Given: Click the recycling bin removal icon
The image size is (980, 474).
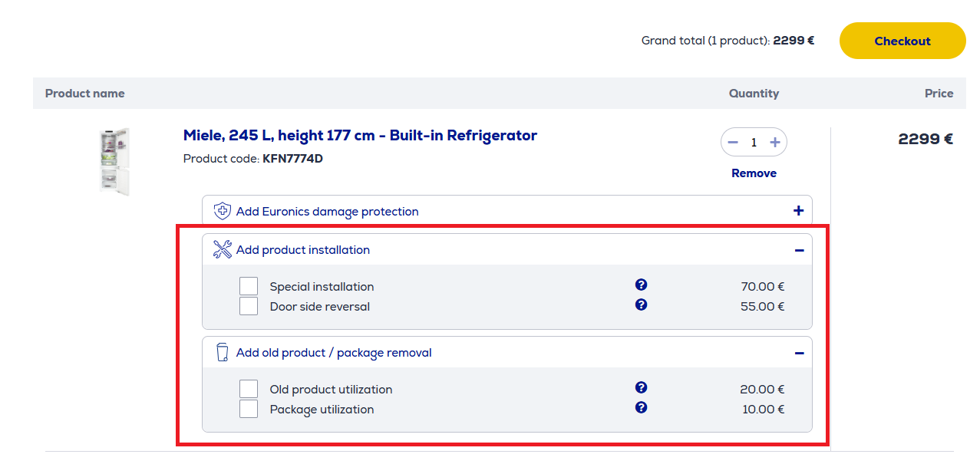Looking at the screenshot, I should (x=222, y=352).
